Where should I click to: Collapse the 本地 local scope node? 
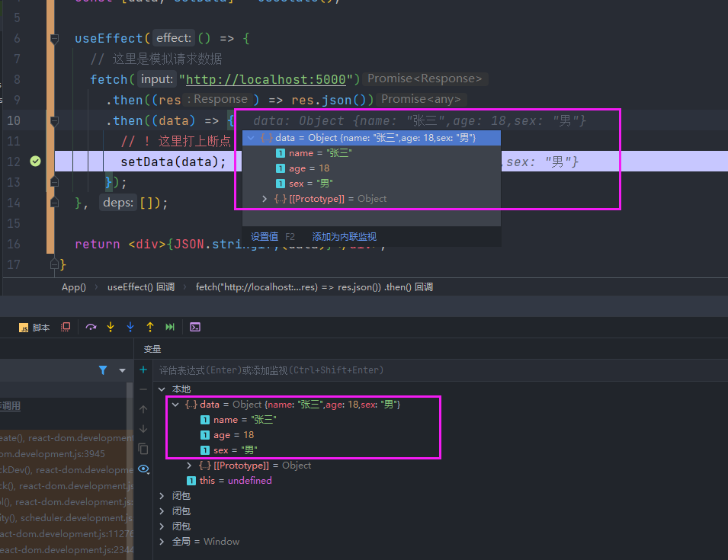pyautogui.click(x=162, y=389)
